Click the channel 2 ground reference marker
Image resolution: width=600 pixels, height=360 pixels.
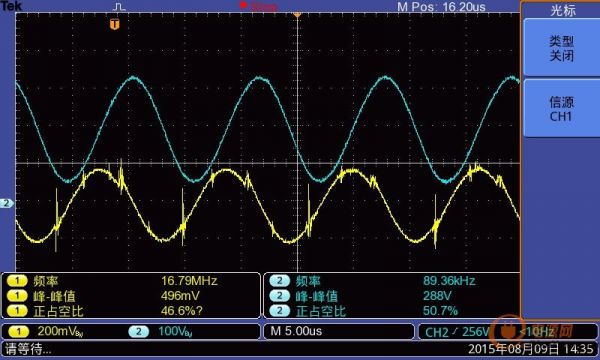click(7, 203)
